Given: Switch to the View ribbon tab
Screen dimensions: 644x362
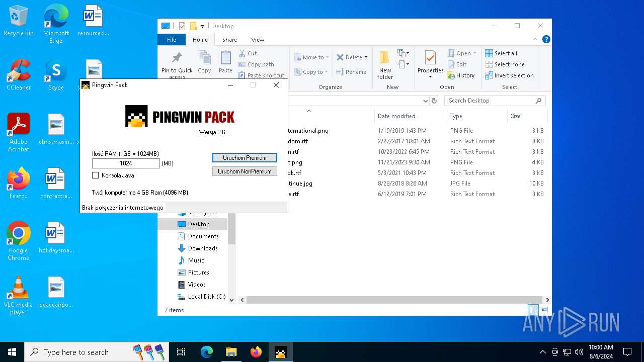Looking at the screenshot, I should tap(258, 40).
